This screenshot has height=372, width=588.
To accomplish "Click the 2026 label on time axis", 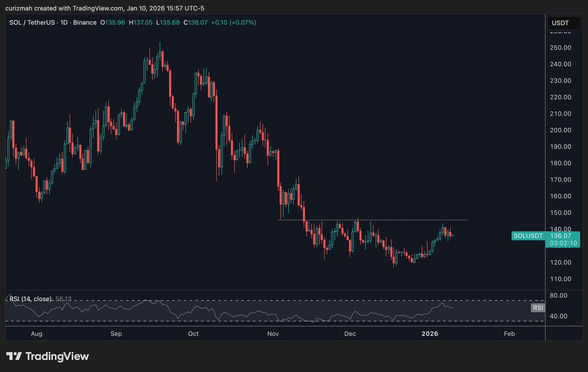I will tap(430, 334).
